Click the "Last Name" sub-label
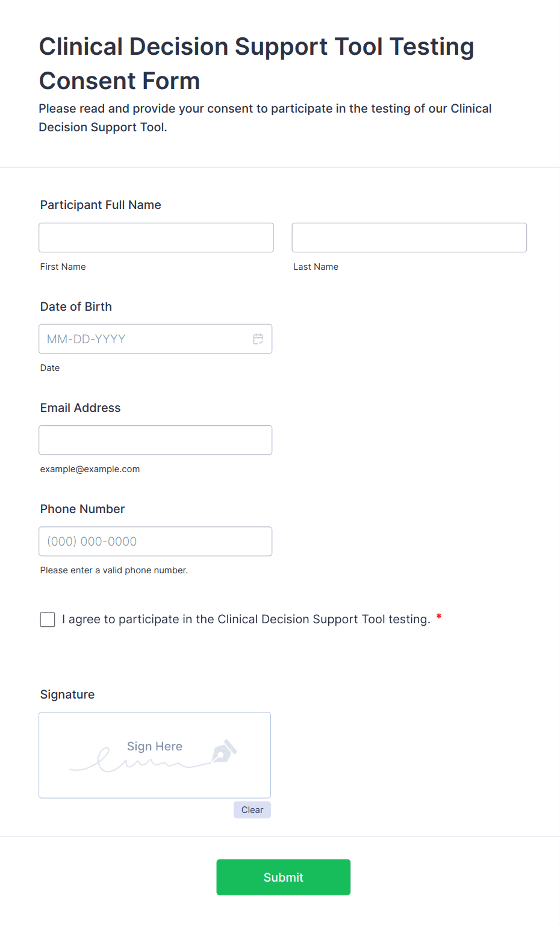 (316, 267)
